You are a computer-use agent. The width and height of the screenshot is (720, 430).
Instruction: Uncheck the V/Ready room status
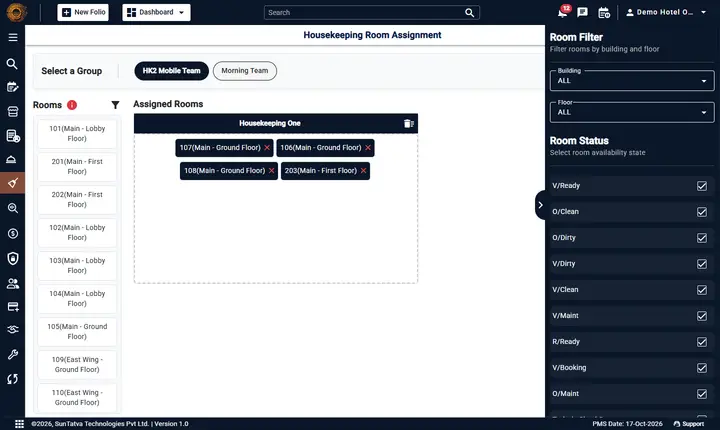702,186
